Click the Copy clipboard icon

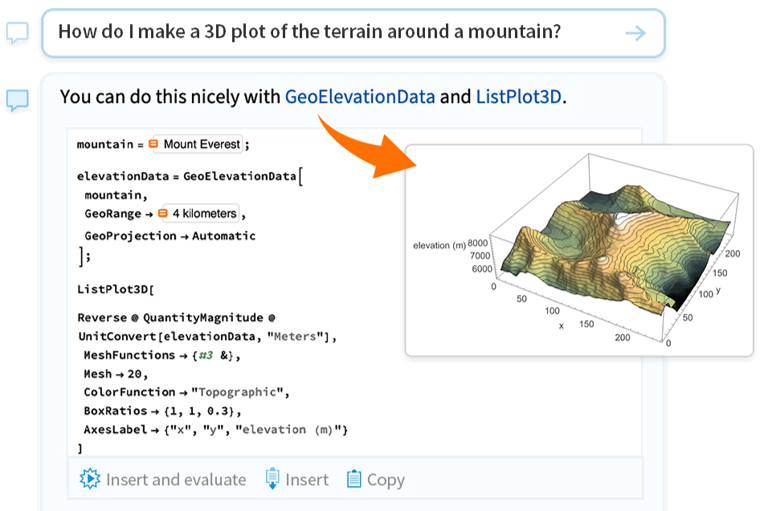[354, 479]
